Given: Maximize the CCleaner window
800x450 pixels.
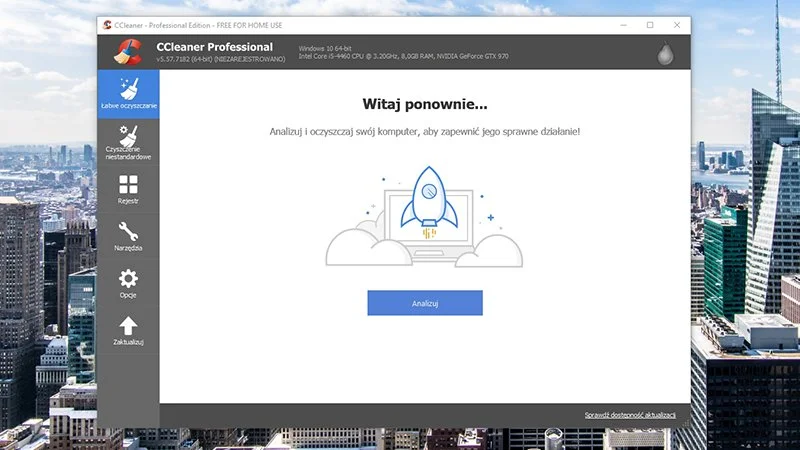Looking at the screenshot, I should click(x=650, y=25).
